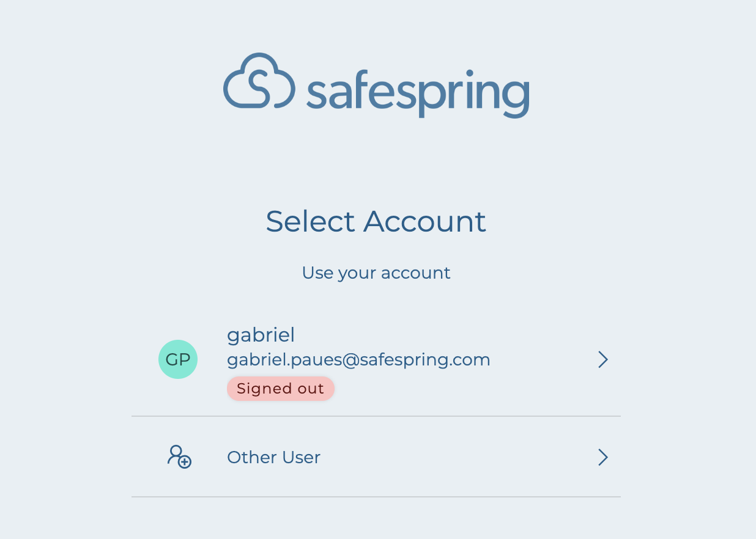Select the gabriel account name

point(261,335)
